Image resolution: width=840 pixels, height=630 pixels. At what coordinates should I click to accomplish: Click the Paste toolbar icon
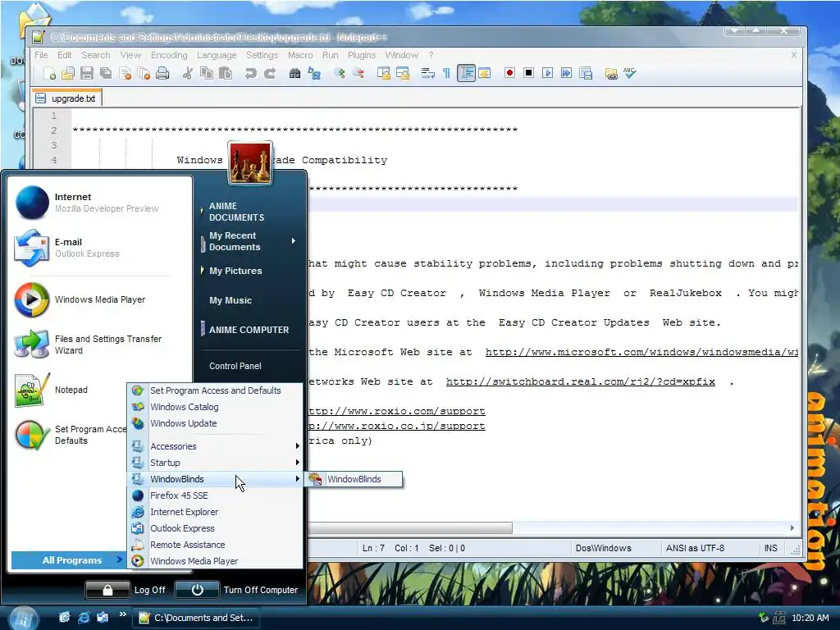click(226, 73)
